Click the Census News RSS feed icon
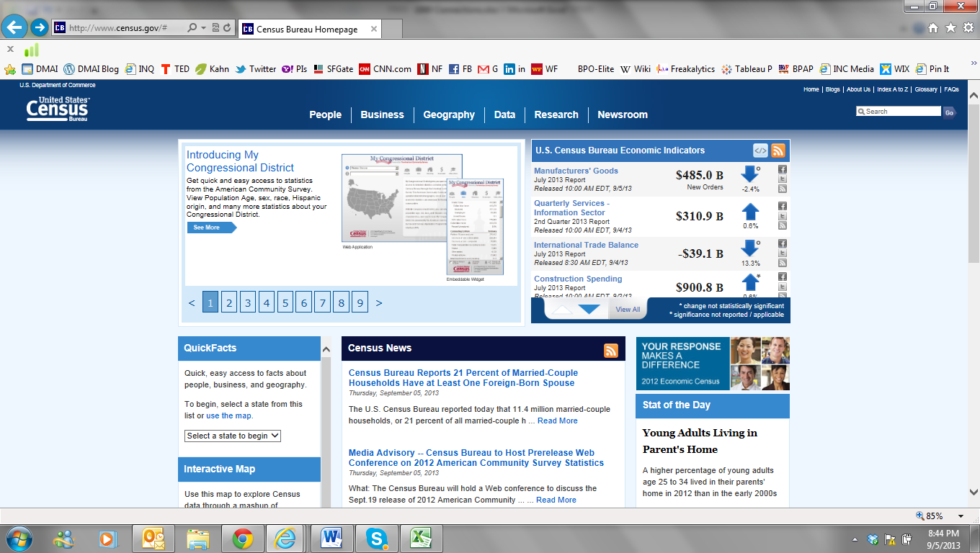 [x=611, y=351]
